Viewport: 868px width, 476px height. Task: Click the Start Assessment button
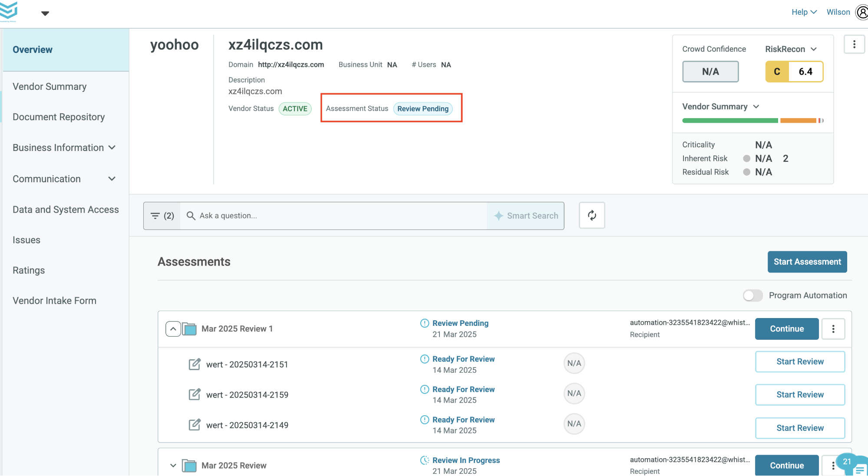pos(807,262)
